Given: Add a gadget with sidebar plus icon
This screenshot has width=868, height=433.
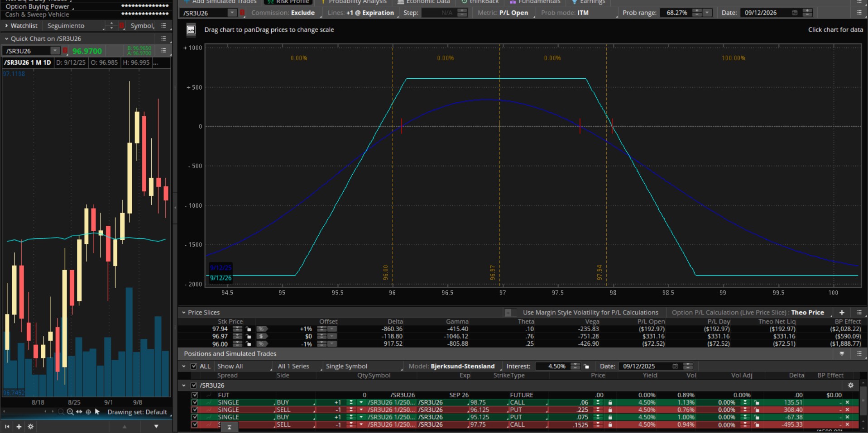Looking at the screenshot, I should click(x=19, y=426).
